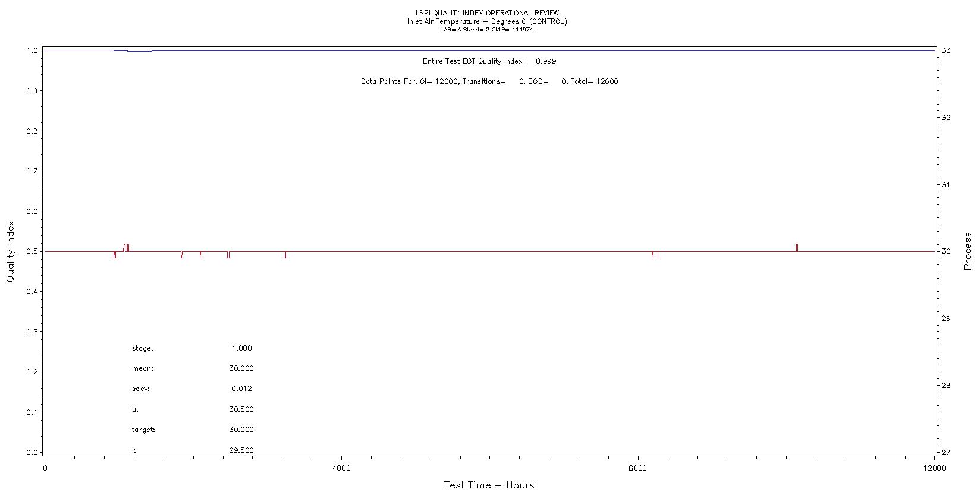Click the '27' right axis tick label
This screenshot has height=502, width=980.
tap(946, 453)
